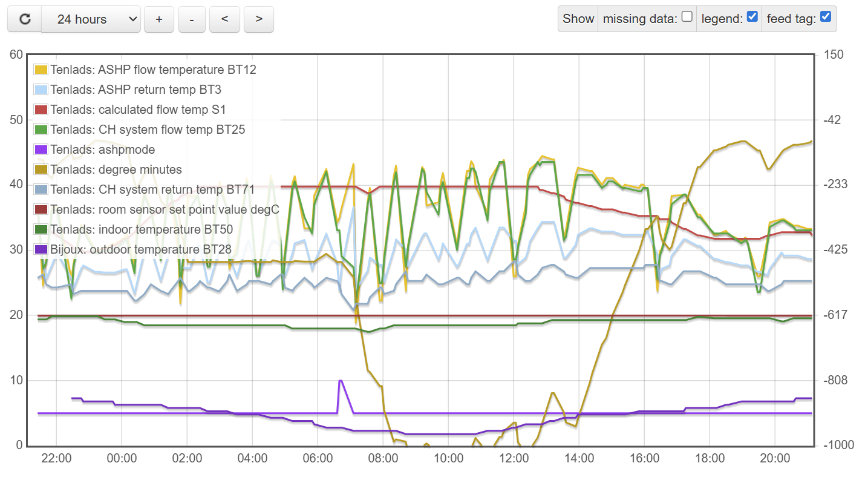Zoom out with the minus button
This screenshot has width=868, height=483.
point(192,19)
